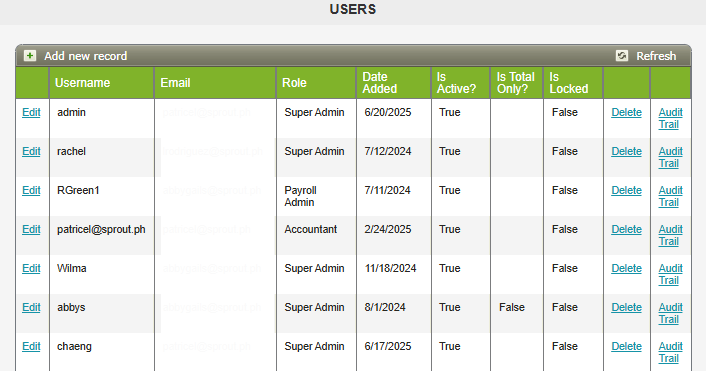Click the green plus Add new record icon

[x=30, y=56]
